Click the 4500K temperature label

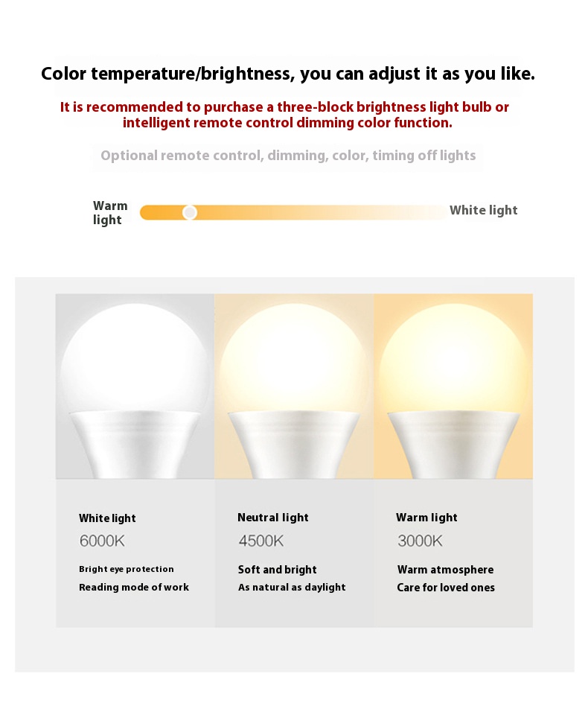(x=261, y=541)
